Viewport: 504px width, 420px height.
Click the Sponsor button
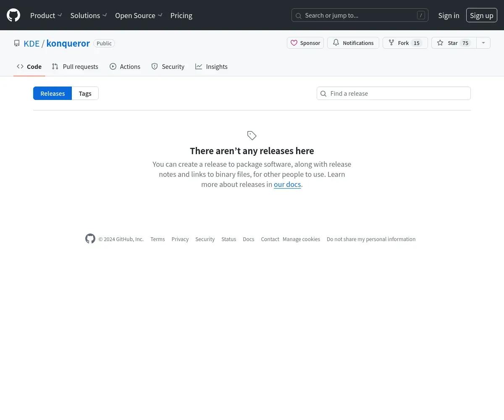click(305, 43)
